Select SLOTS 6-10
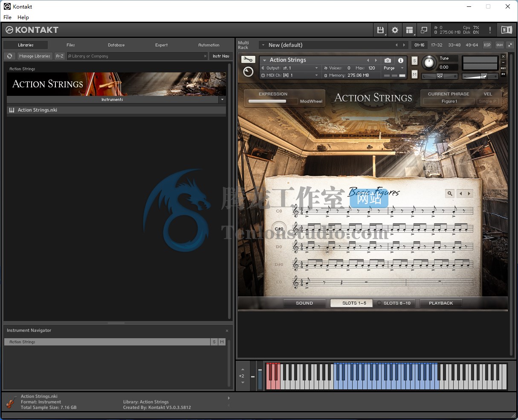Image resolution: width=518 pixels, height=420 pixels. point(394,303)
